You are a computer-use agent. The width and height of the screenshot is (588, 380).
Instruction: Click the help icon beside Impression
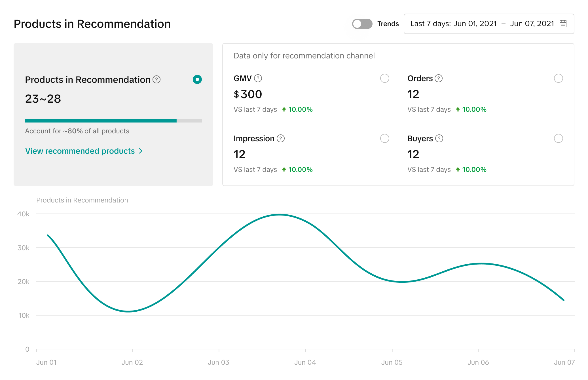pyautogui.click(x=281, y=138)
